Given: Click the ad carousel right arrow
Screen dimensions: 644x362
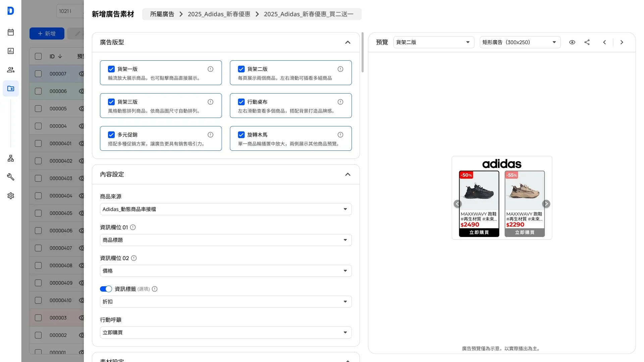Looking at the screenshot, I should tap(546, 204).
